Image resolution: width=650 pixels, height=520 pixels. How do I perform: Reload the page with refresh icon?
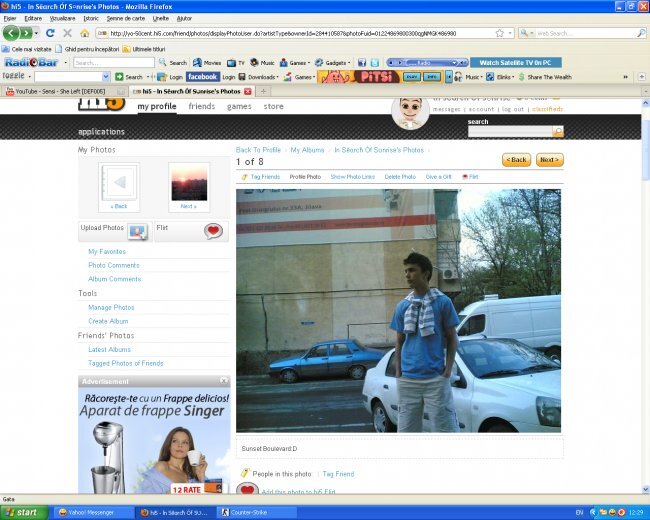click(x=50, y=33)
